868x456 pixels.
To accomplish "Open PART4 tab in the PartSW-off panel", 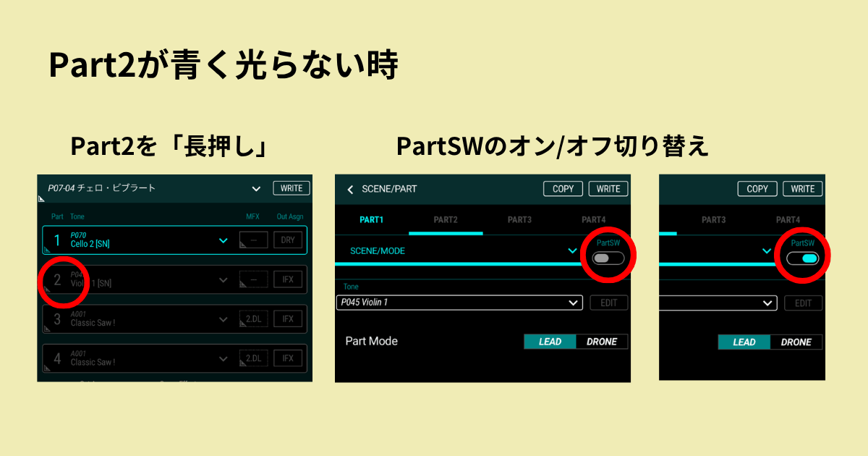I will click(x=593, y=220).
